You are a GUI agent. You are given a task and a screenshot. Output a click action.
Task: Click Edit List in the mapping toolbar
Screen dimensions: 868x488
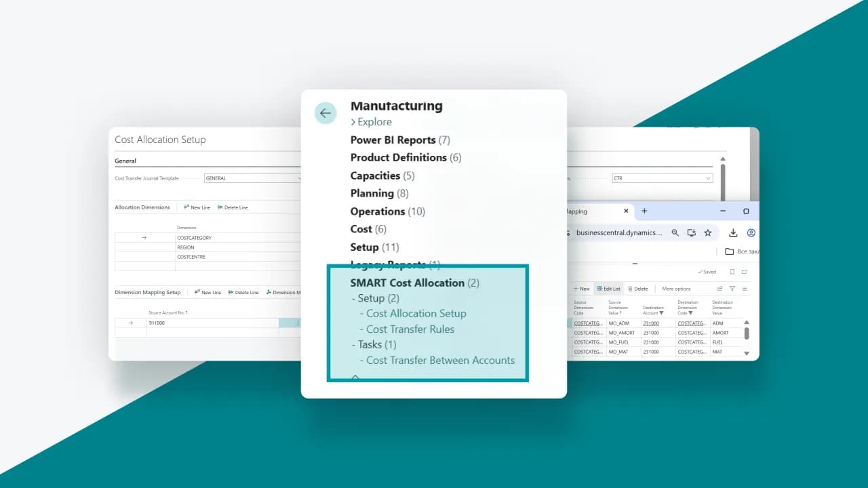point(608,289)
